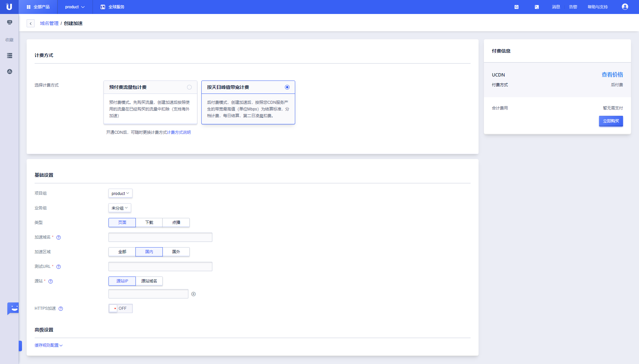The image size is (639, 364).
Task: Expand 缓存规则配置 section
Action: click(49, 345)
